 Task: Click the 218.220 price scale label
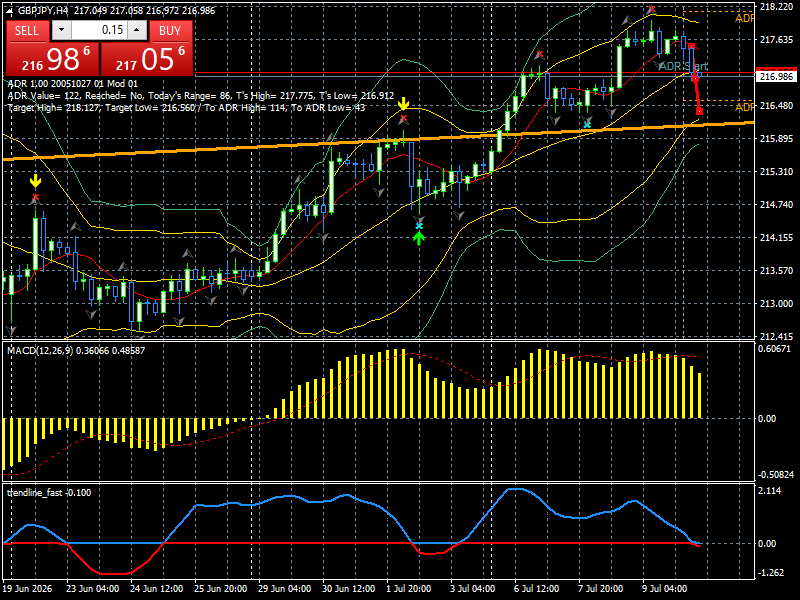click(x=777, y=7)
